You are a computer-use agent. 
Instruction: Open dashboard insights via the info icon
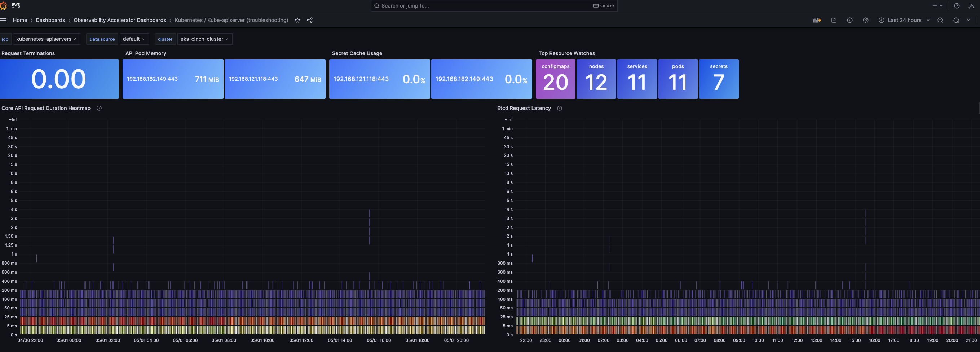[x=849, y=20]
